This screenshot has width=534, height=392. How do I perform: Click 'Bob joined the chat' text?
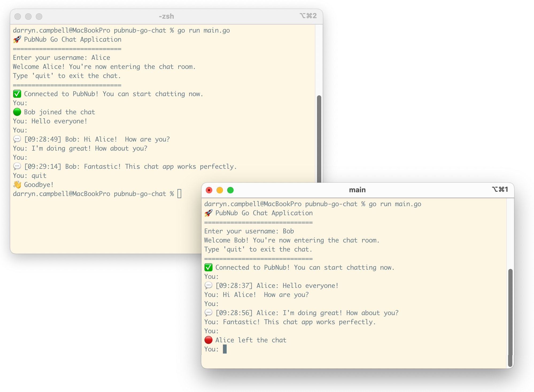pyautogui.click(x=60, y=112)
